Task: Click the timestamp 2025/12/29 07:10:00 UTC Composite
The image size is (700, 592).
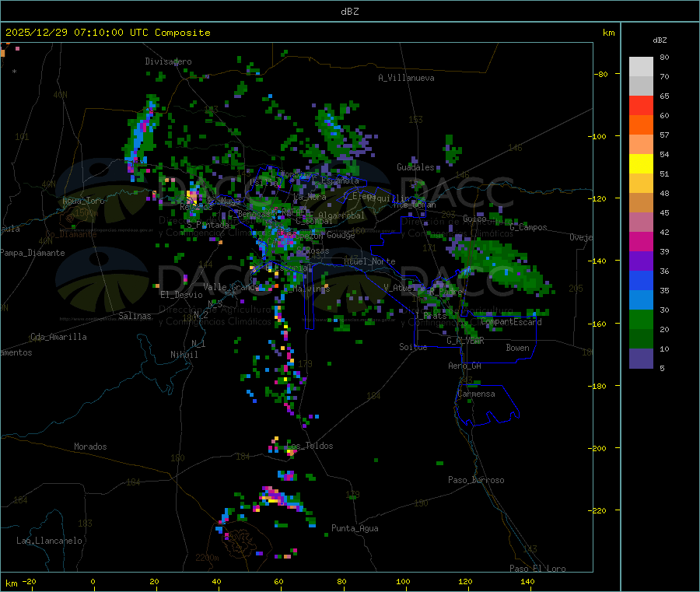Action: (107, 33)
